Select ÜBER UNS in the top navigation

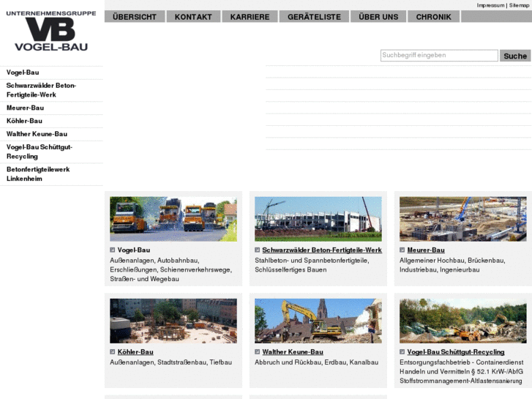(378, 17)
